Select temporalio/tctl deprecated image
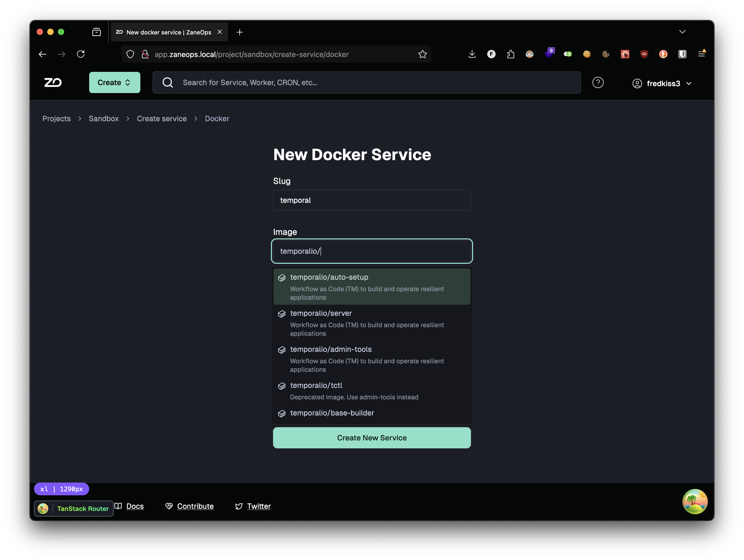This screenshot has width=744, height=560. click(x=371, y=390)
